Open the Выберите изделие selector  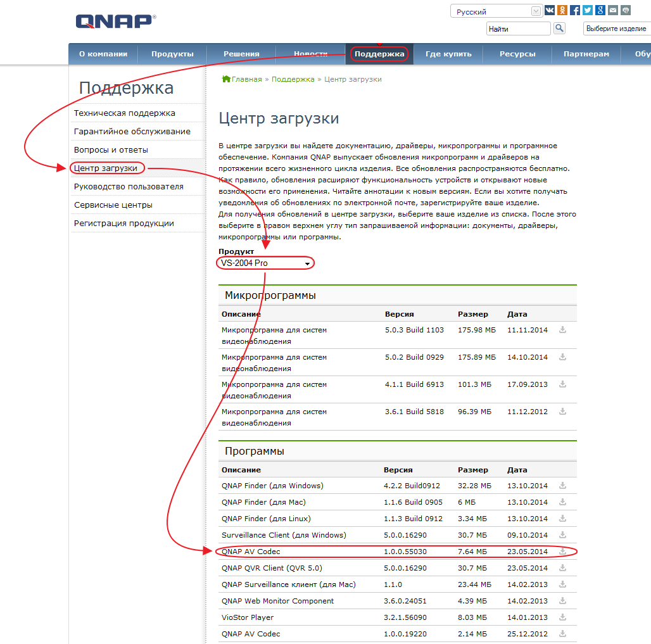(617, 28)
